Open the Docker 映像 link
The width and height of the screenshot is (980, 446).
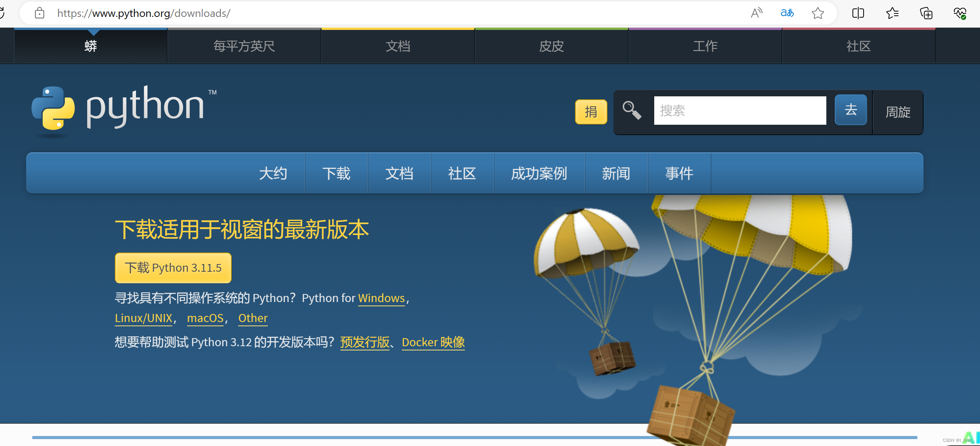click(x=433, y=342)
